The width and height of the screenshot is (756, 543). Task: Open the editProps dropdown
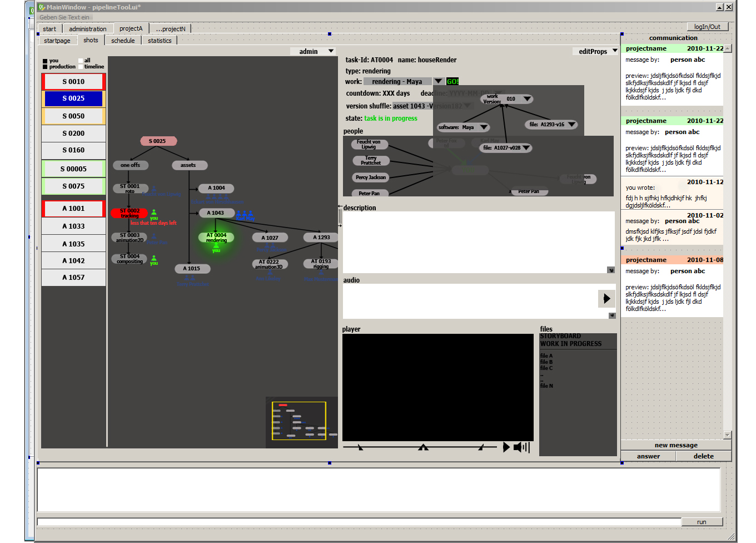pos(595,51)
